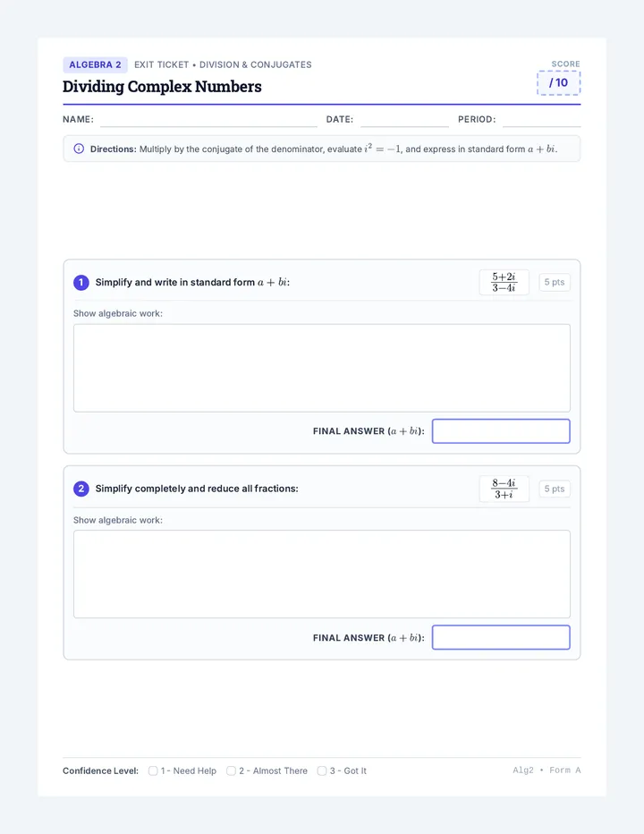Click the score box showing / 10

point(558,83)
